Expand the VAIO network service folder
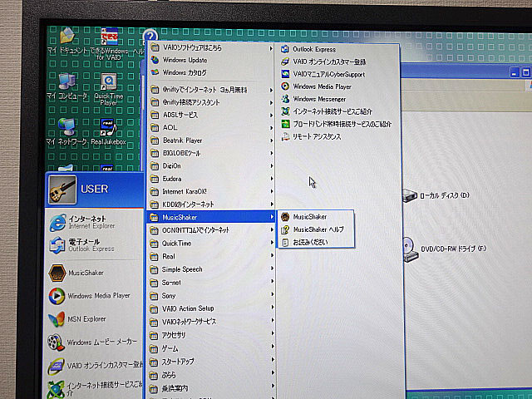The image size is (532, 399). click(210, 322)
